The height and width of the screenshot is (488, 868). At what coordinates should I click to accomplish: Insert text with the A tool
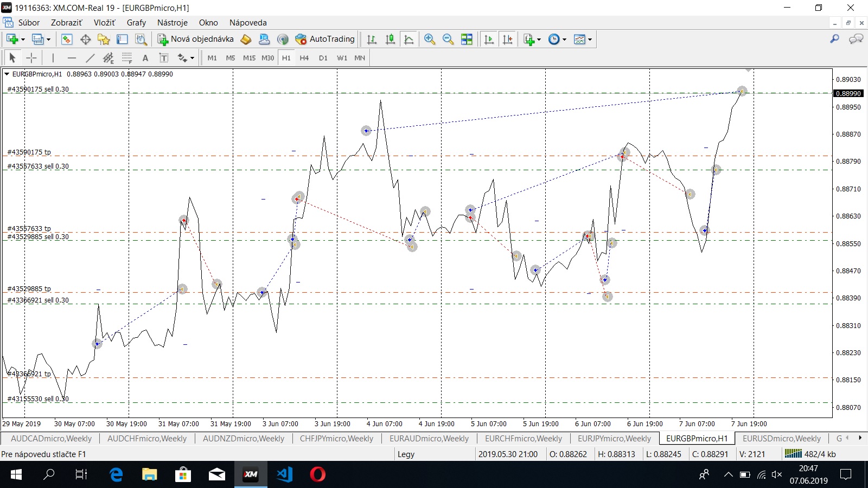[145, 57]
